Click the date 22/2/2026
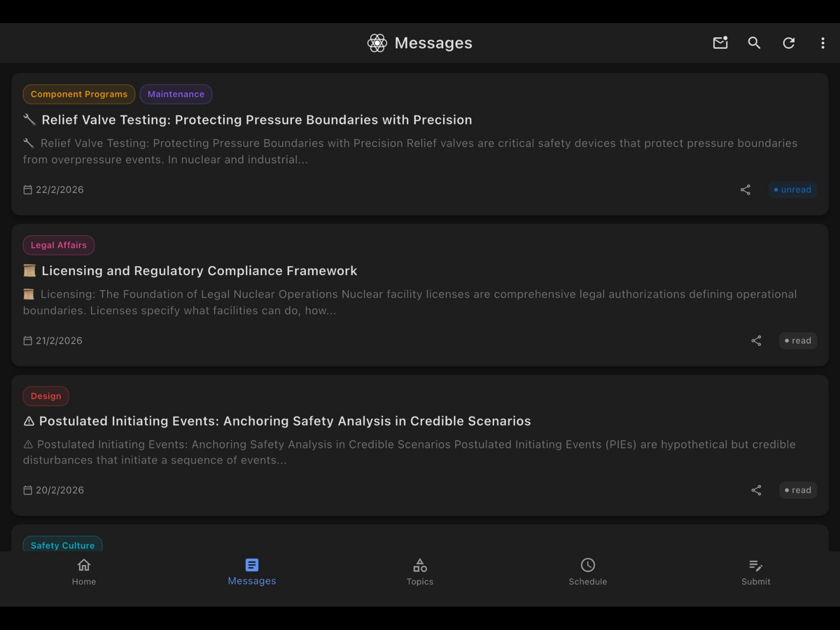Viewport: 840px width, 630px height. click(x=60, y=189)
